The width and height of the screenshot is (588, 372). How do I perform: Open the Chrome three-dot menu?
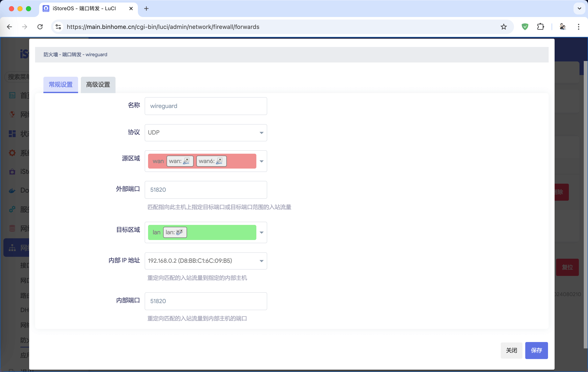click(x=578, y=27)
